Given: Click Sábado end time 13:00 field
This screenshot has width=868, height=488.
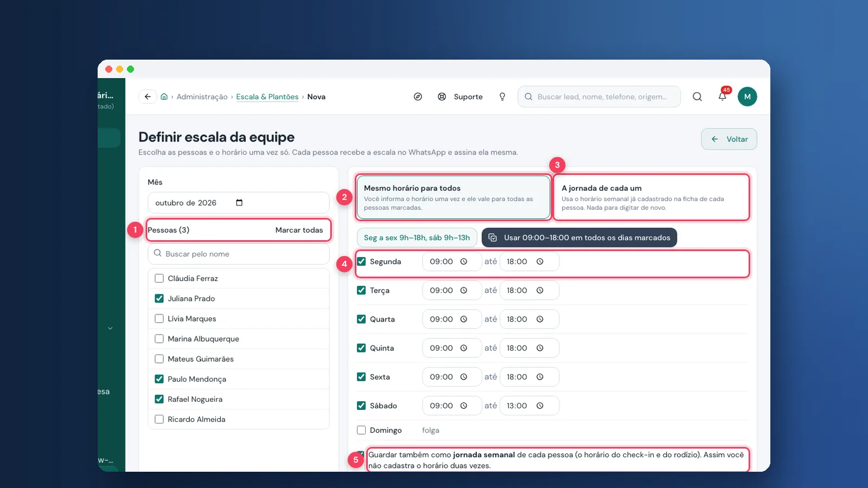Looking at the screenshot, I should 529,406.
